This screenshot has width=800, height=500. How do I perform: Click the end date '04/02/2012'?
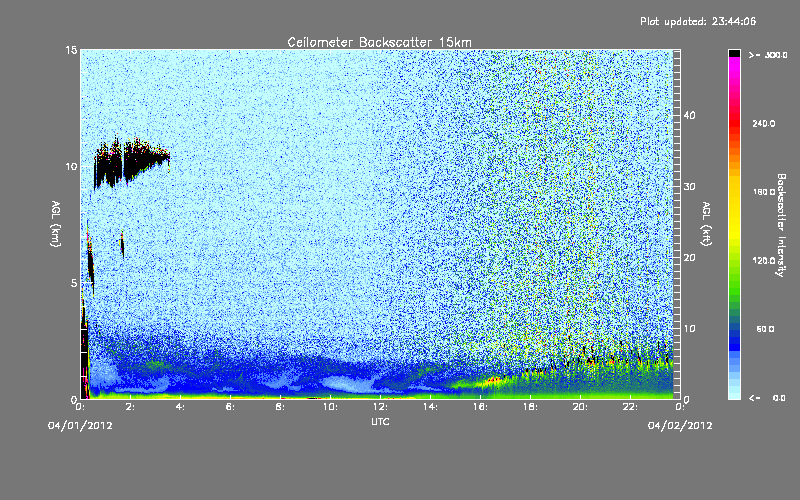tap(680, 426)
